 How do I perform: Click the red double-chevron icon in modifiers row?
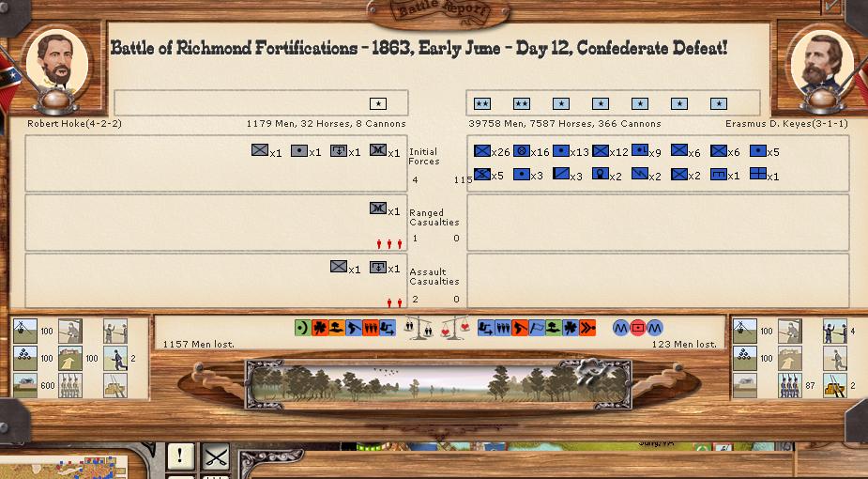[587, 328]
